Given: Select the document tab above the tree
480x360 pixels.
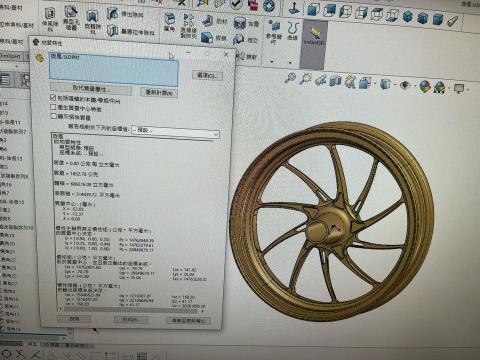Looking at the screenshot, I should [11, 56].
